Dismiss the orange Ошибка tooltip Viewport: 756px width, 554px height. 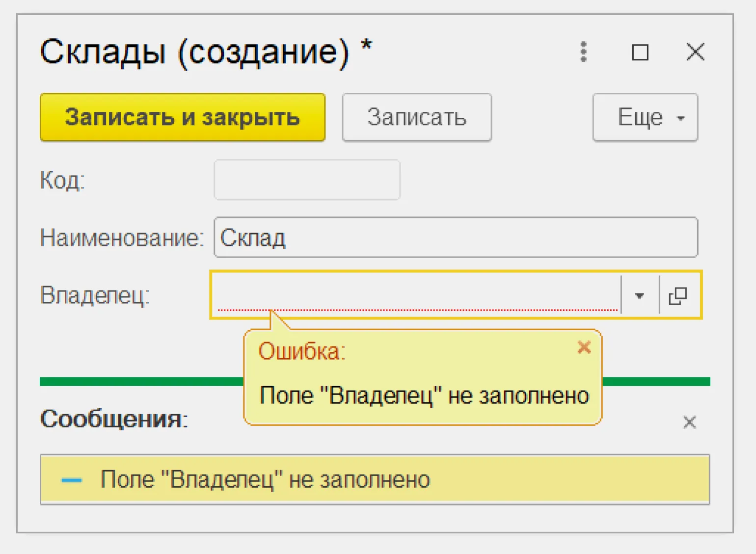pyautogui.click(x=584, y=347)
